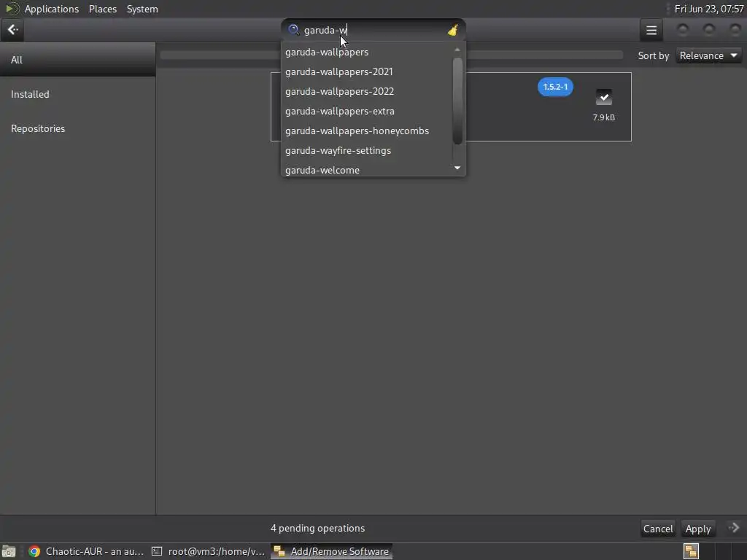The image size is (747, 560).
Task: Select the Repositories category
Action: 77,128
